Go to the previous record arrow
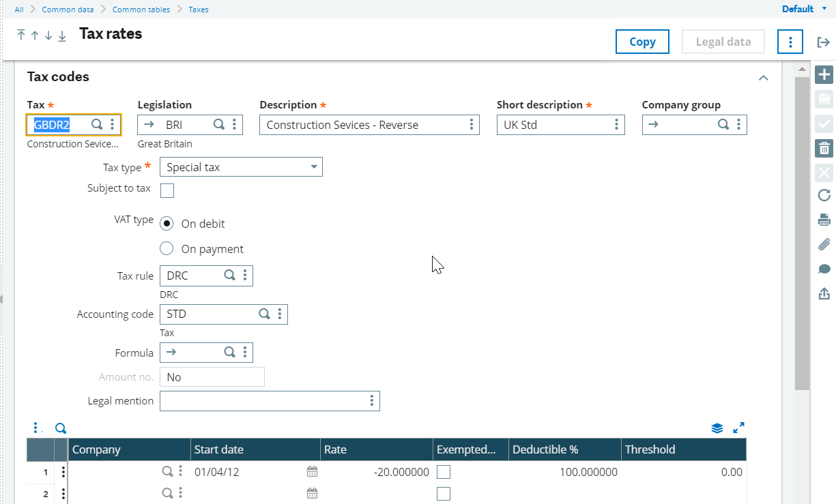This screenshot has height=504, width=836. click(x=34, y=35)
